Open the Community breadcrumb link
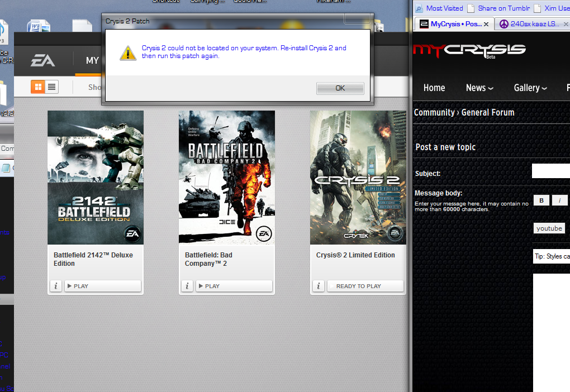The image size is (570, 392). (x=434, y=113)
